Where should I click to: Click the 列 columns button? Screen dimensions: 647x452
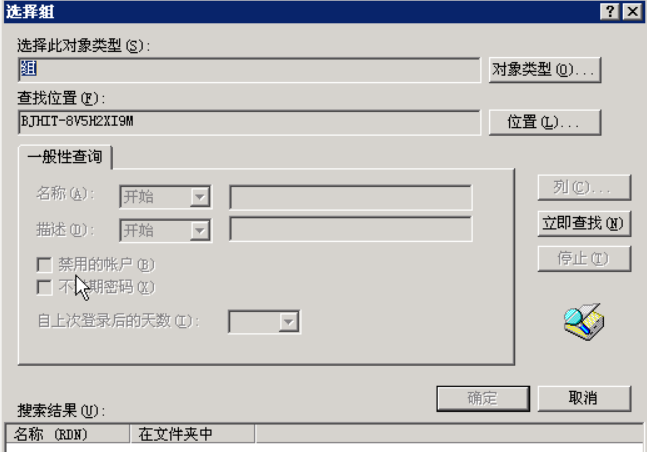(584, 187)
